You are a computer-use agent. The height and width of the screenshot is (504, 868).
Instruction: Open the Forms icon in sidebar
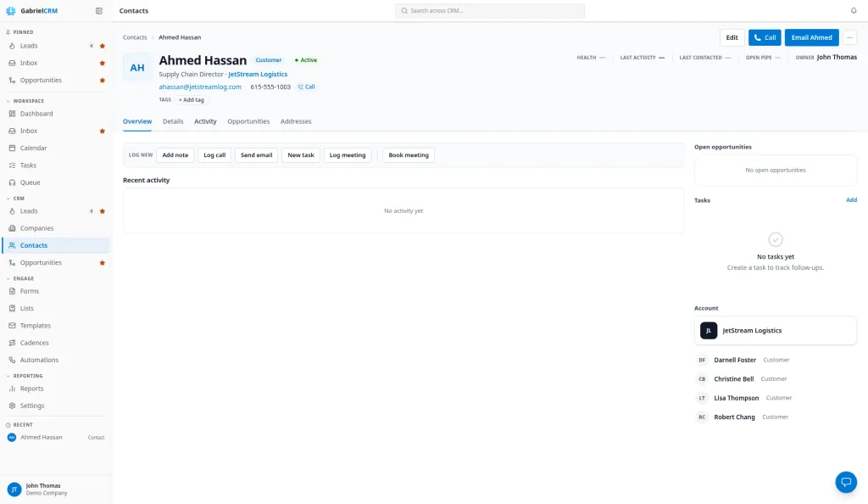[x=12, y=291]
